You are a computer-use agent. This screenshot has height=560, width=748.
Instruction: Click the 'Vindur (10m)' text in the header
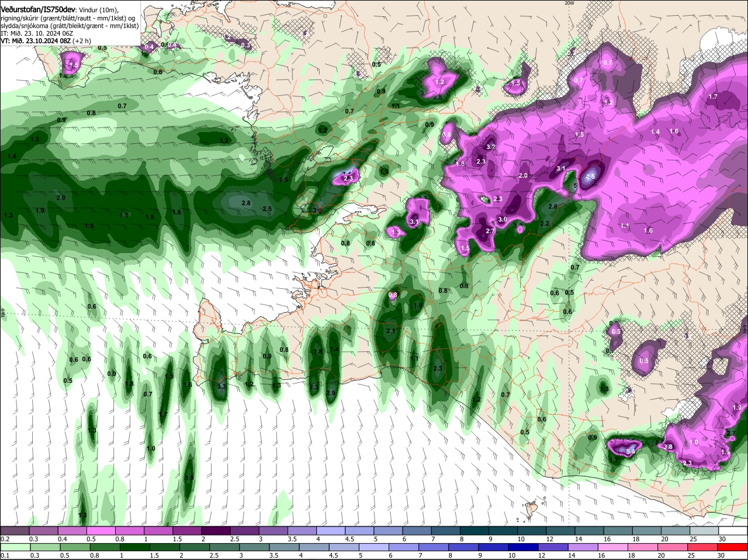(x=98, y=10)
